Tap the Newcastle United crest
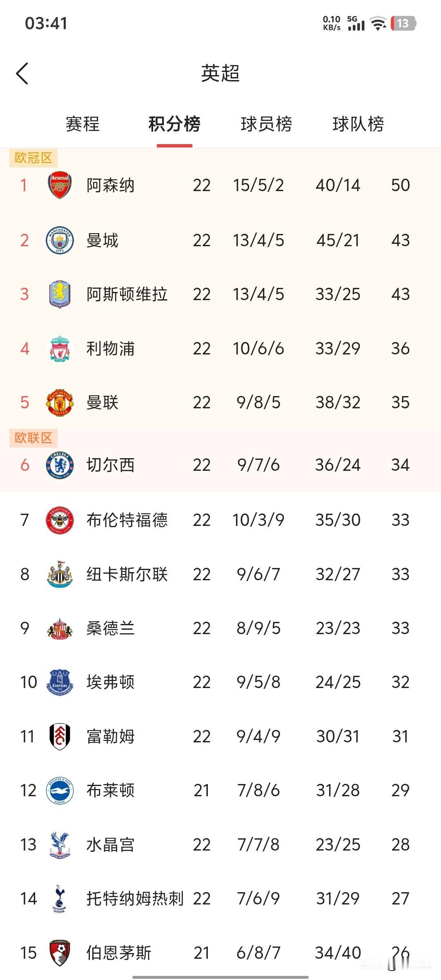 point(60,574)
